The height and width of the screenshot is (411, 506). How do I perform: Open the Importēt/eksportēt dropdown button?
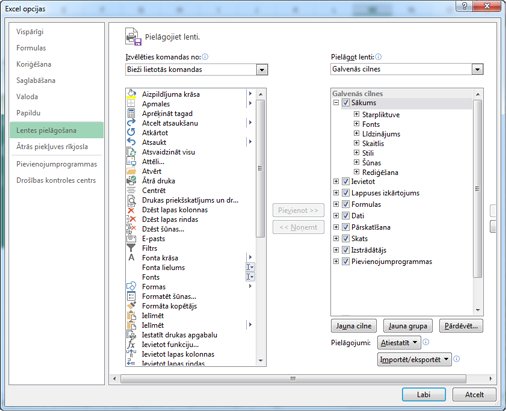414,359
